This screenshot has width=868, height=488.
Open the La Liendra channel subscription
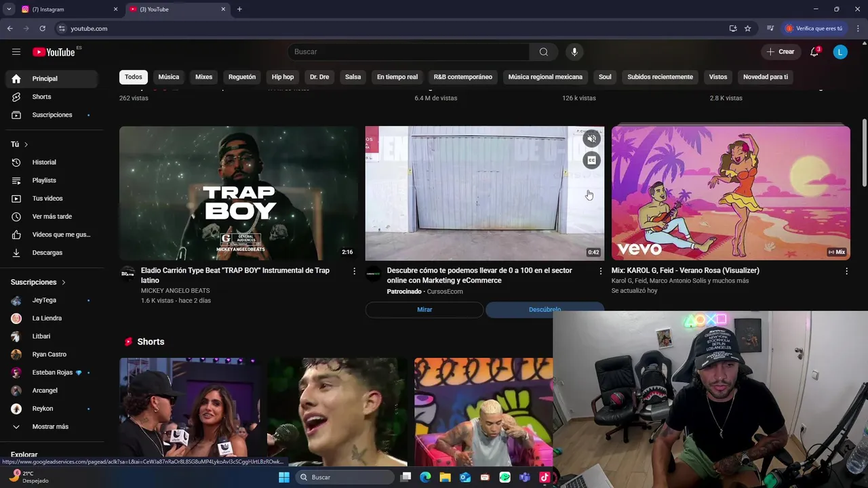[52, 319]
